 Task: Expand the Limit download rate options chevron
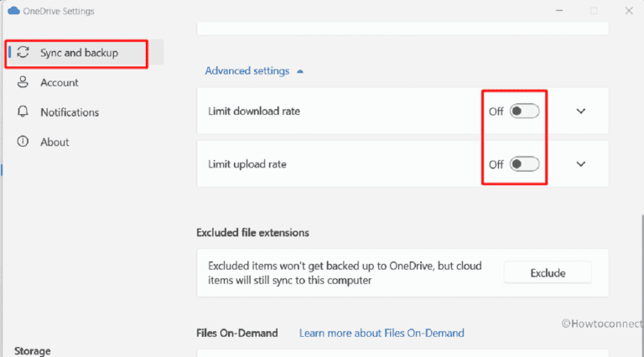(x=581, y=111)
